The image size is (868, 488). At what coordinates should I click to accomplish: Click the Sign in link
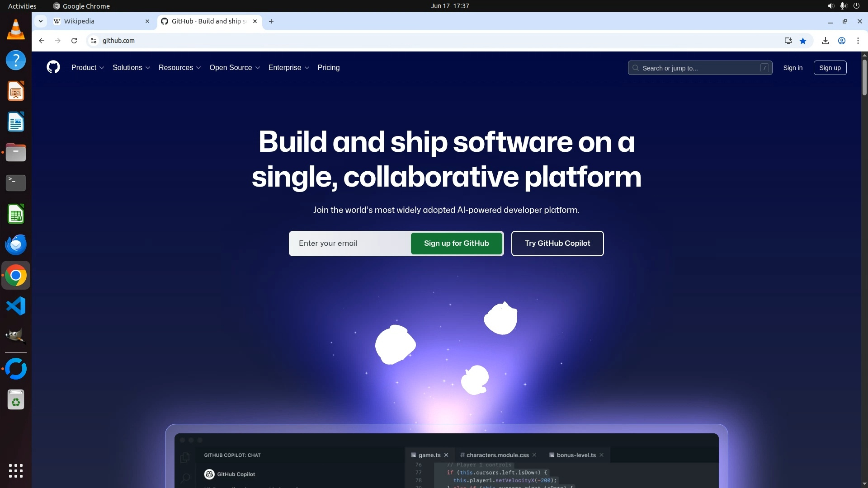[793, 68]
